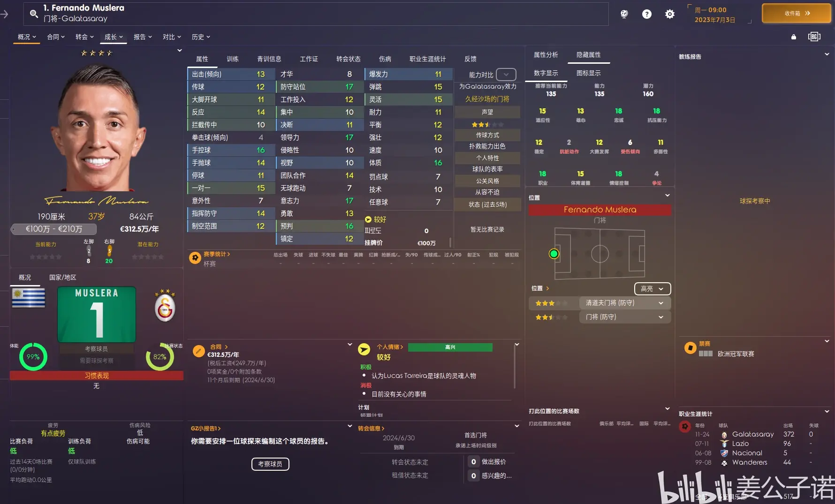
Task: Click the search magnifier icon
Action: [34, 14]
